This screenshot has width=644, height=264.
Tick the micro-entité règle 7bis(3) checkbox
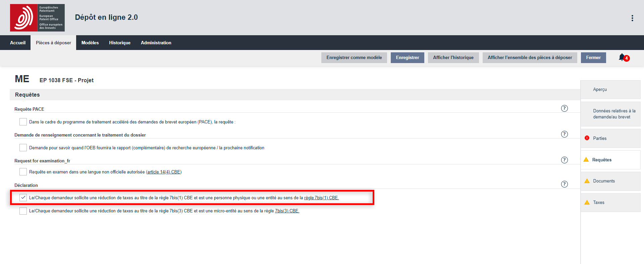[x=23, y=211]
